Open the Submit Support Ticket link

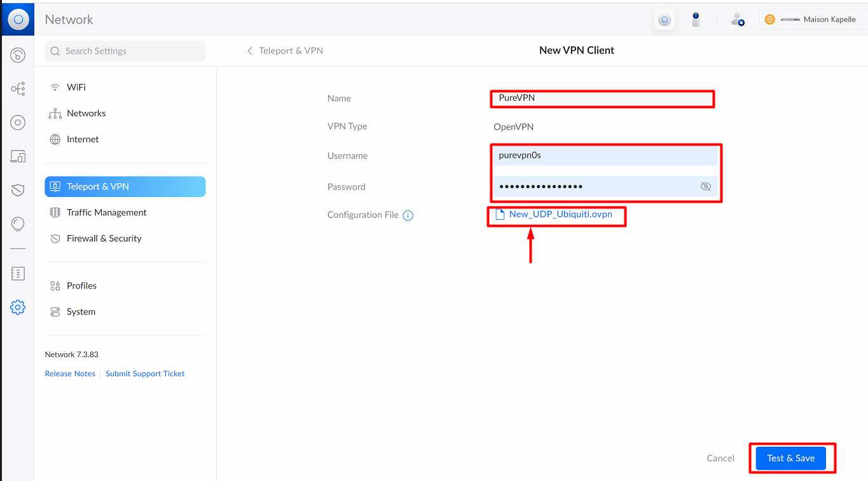pos(145,374)
